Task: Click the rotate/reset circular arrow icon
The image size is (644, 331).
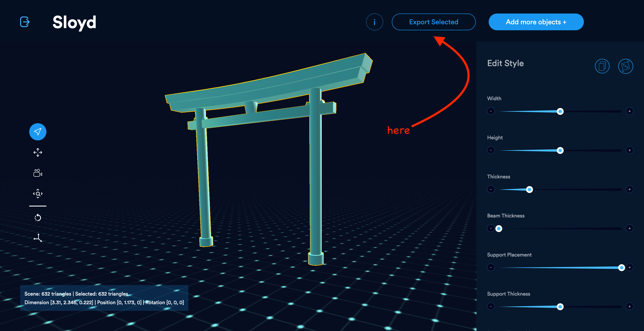Action: [38, 218]
